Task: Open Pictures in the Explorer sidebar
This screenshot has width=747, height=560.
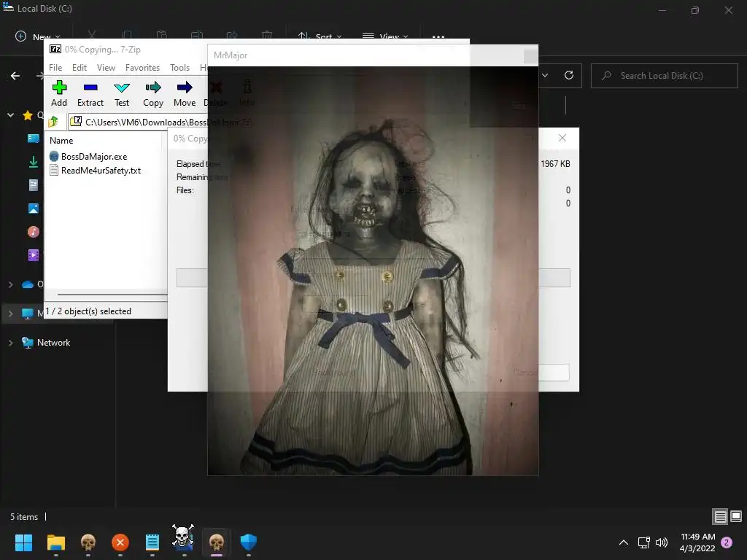Action: pos(34,209)
